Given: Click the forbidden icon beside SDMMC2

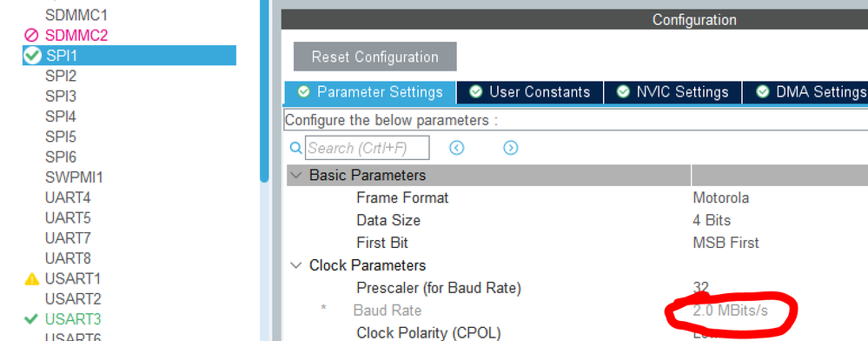Looking at the screenshot, I should 32,35.
